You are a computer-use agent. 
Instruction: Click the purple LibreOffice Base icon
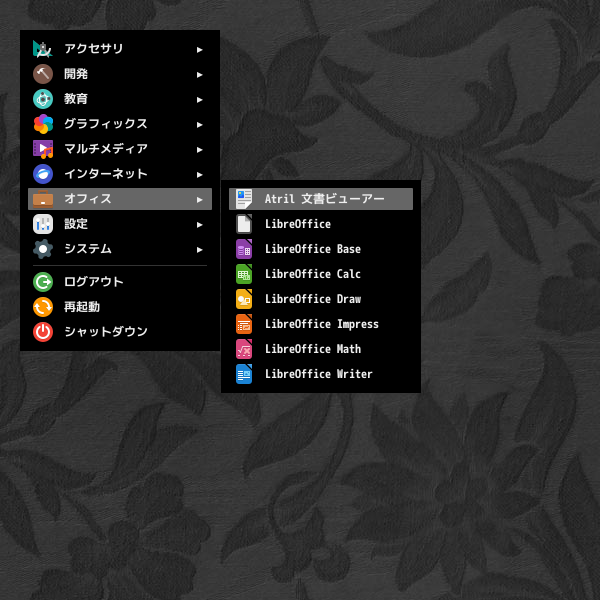point(244,249)
